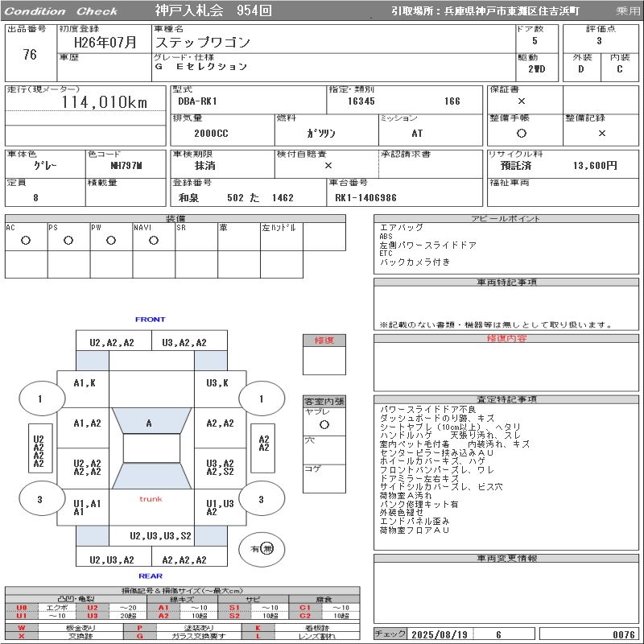Click the チェック date field 2025/08/19
Image resolution: width=644 pixels, height=644 pixels.
[439, 634]
